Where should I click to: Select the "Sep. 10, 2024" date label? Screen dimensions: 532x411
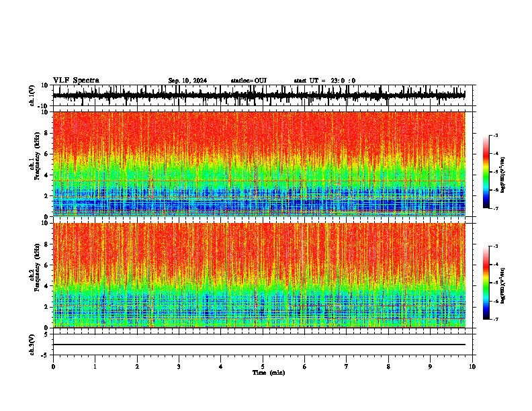pyautogui.click(x=187, y=81)
